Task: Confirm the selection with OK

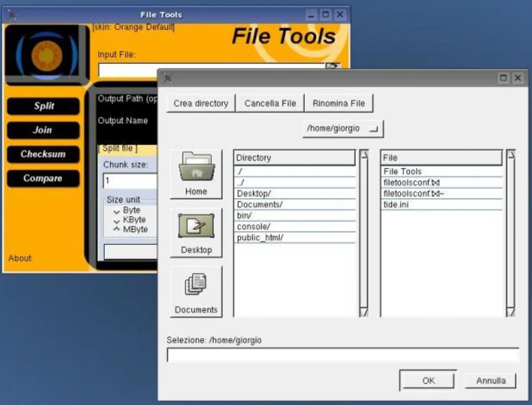Action: (428, 380)
